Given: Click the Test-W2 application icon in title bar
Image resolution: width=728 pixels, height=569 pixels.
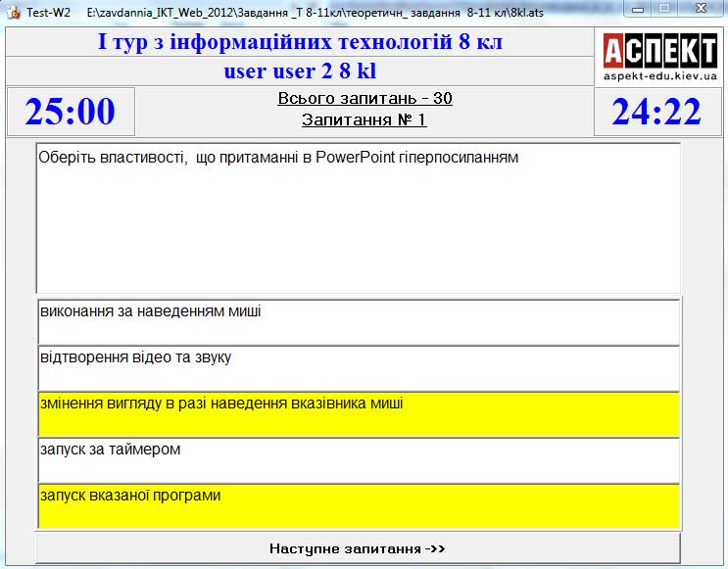Looking at the screenshot, I should click(x=14, y=12).
